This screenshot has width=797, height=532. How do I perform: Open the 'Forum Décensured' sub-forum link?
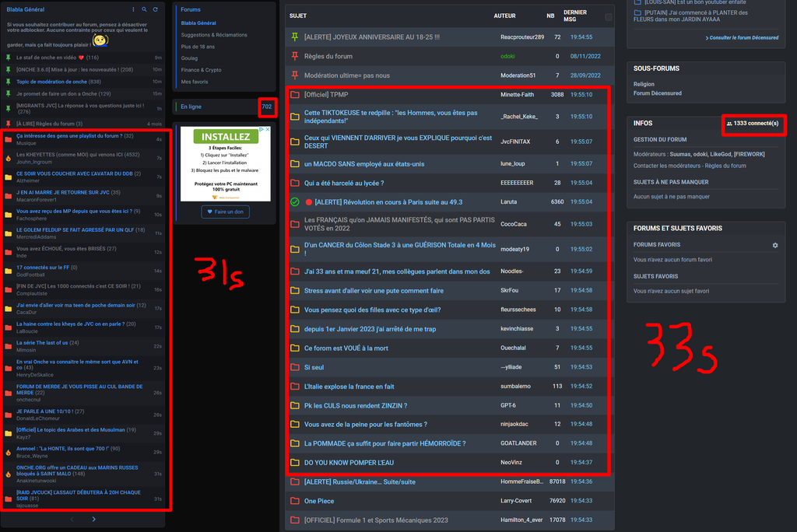tap(657, 93)
